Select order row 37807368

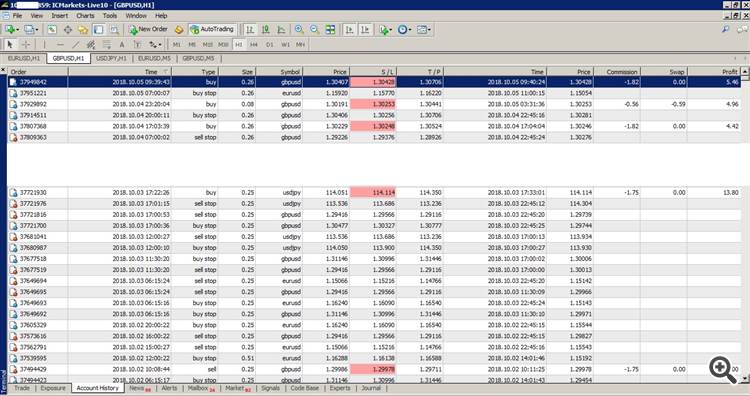point(375,126)
